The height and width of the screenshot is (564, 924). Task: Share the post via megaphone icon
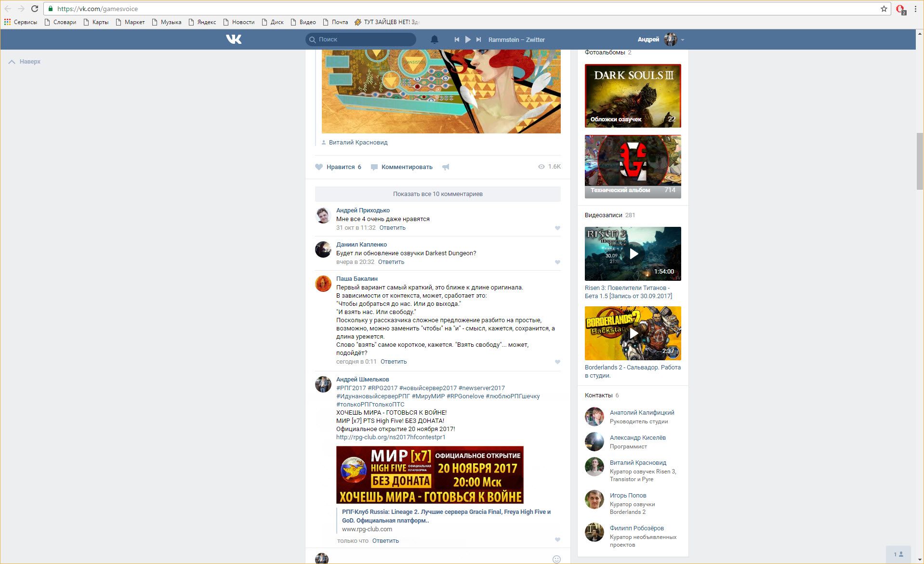[446, 167]
